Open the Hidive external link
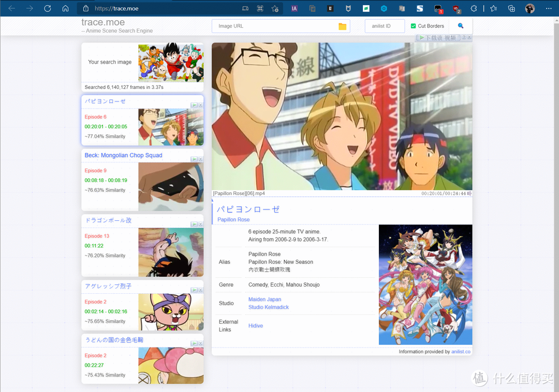 [x=256, y=326]
